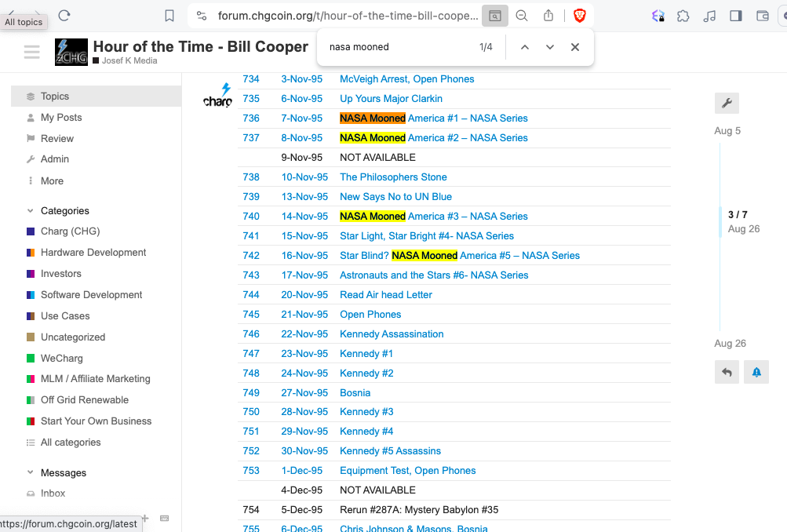Open the Use Cases category
787x532 pixels.
tap(65, 316)
